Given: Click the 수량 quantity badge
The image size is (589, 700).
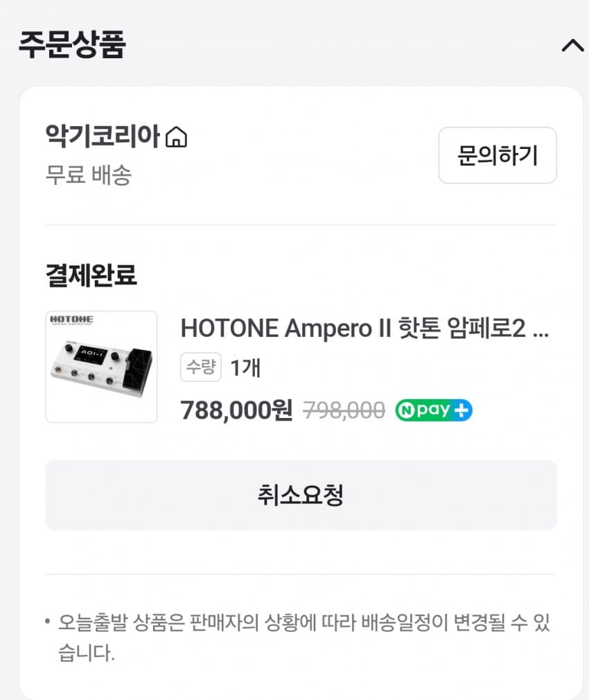Looking at the screenshot, I should (x=201, y=367).
